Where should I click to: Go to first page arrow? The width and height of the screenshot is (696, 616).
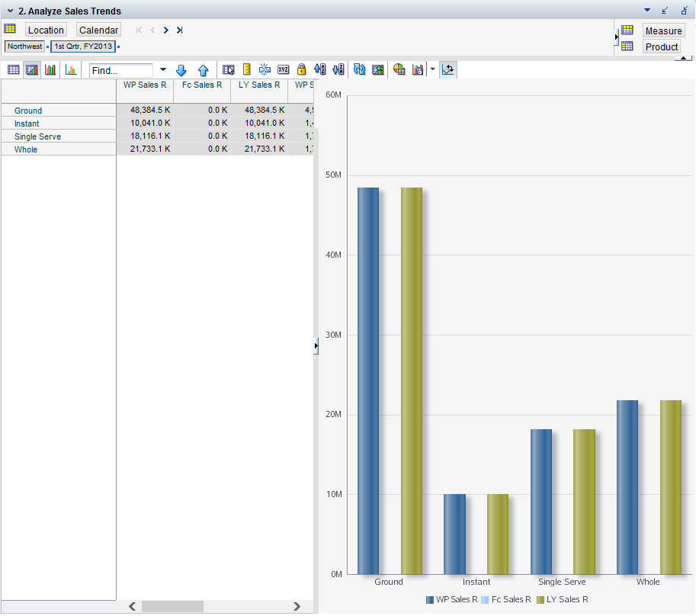(139, 30)
